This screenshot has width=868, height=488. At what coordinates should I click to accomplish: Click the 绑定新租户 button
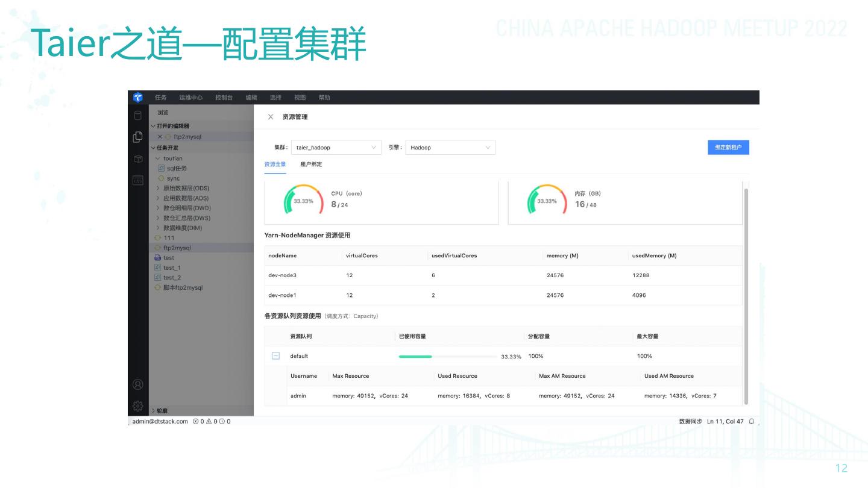click(728, 147)
